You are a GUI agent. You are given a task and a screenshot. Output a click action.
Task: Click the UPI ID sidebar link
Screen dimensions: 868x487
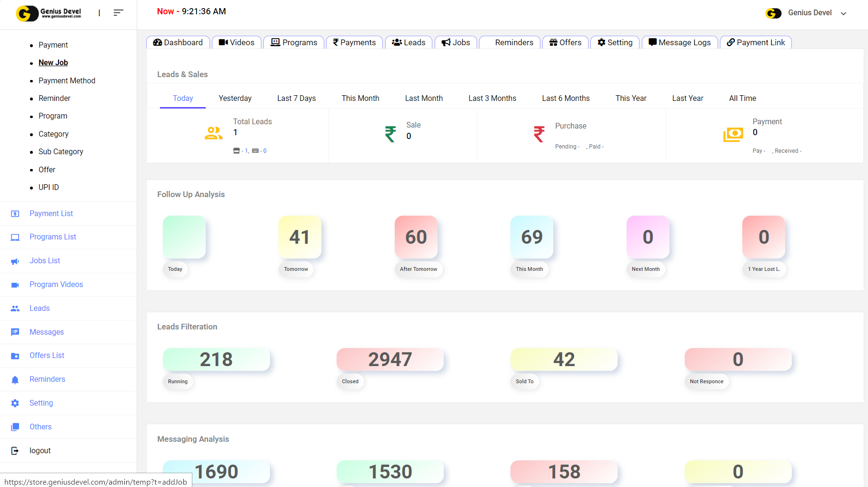(x=49, y=187)
